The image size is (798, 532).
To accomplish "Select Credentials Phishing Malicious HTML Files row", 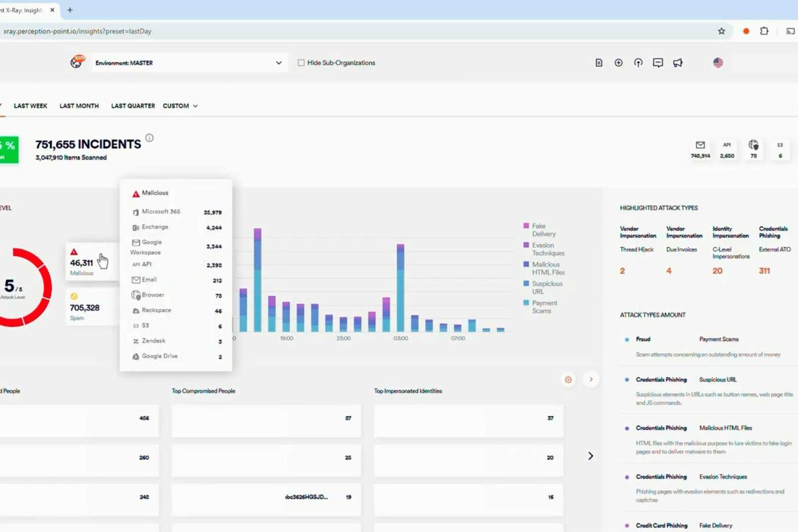I will pos(709,439).
